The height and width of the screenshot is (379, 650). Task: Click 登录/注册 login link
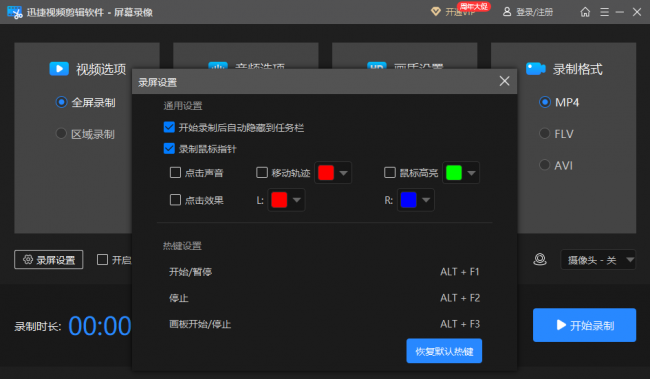tap(534, 12)
